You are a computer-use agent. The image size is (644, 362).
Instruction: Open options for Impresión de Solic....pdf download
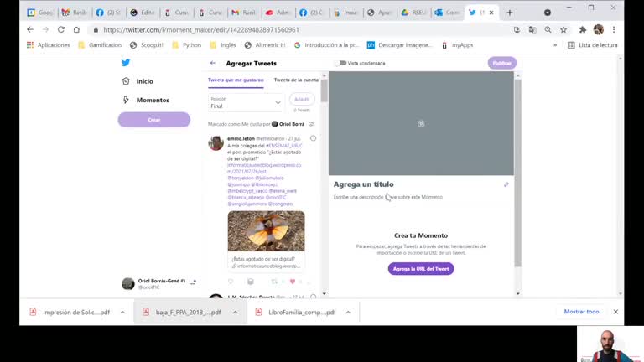122,313
